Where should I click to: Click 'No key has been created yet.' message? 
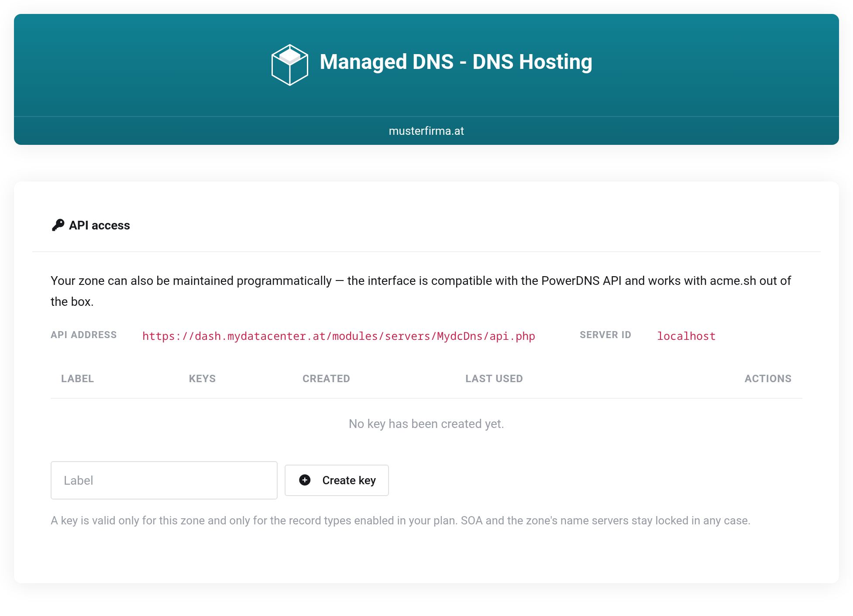(x=426, y=424)
